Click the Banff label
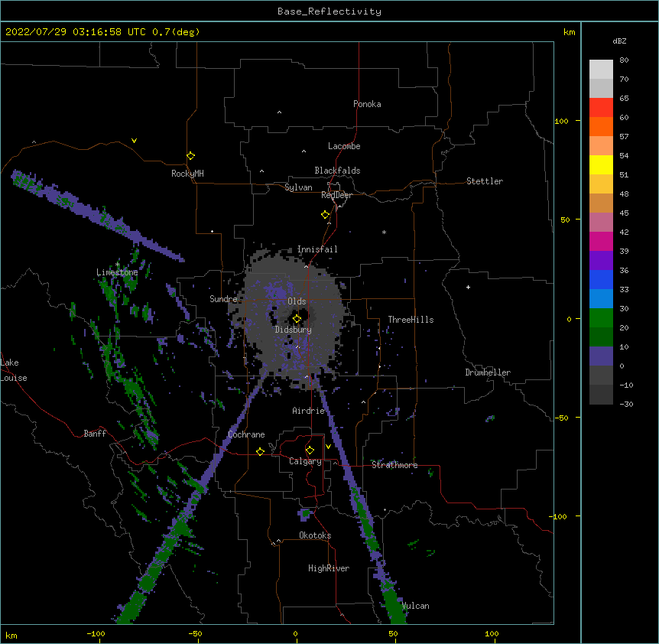Image resolution: width=659 pixels, height=644 pixels. (x=95, y=434)
